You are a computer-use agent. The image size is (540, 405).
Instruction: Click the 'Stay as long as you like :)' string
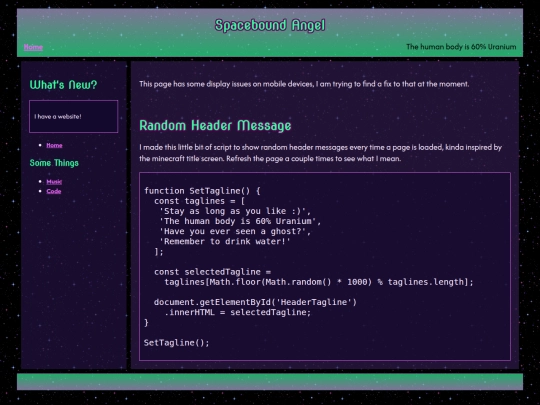pos(235,211)
